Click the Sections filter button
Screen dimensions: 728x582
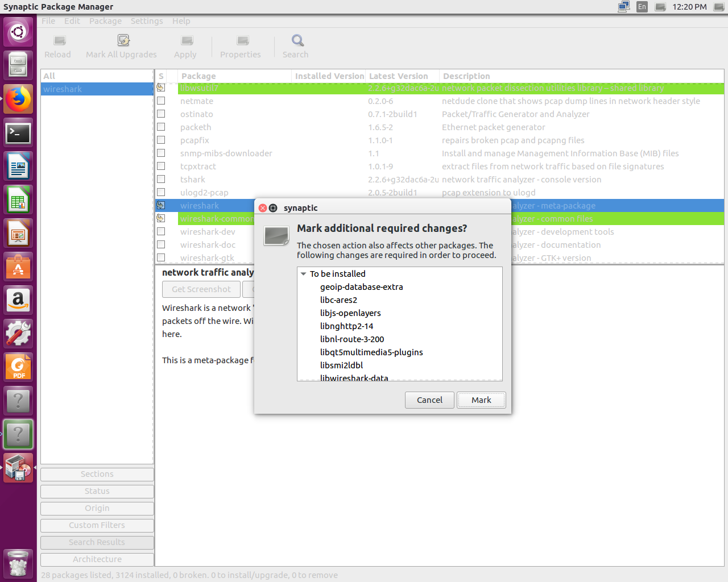(x=97, y=474)
